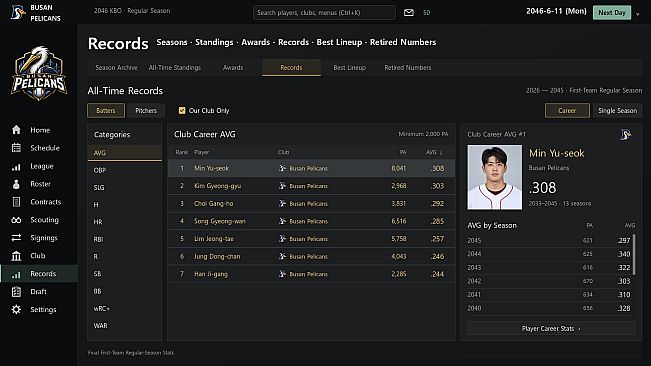Image resolution: width=651 pixels, height=366 pixels.
Task: Click the club logo in Han Ji-gang's row
Action: (x=282, y=274)
